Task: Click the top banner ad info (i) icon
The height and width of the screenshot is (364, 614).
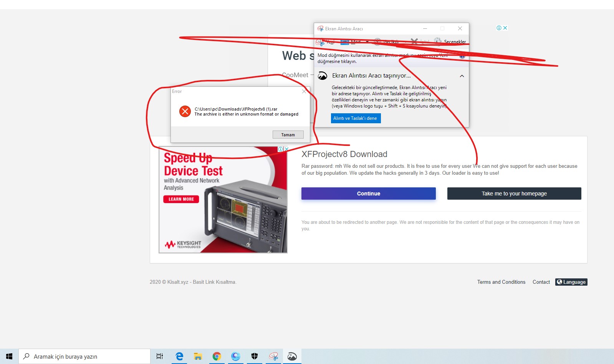Action: (499, 28)
